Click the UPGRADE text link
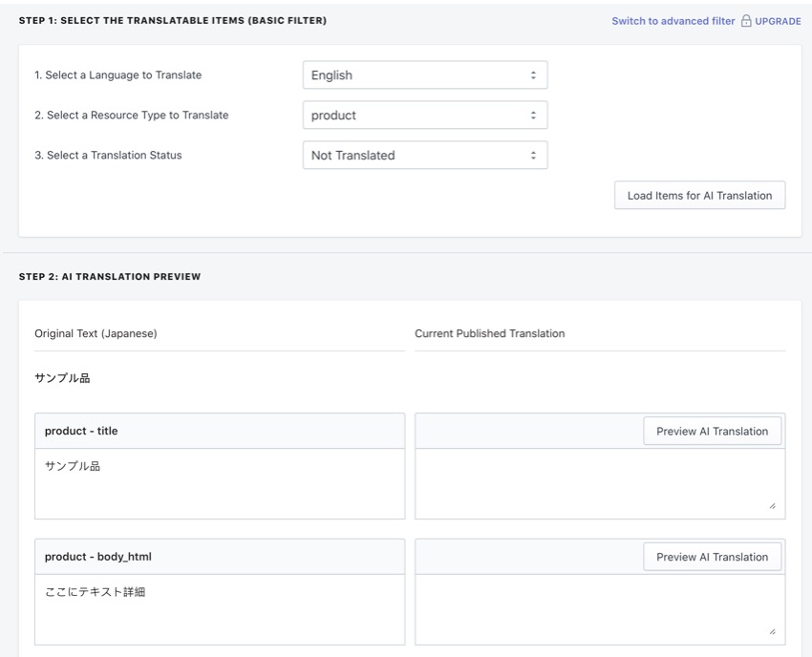Image resolution: width=812 pixels, height=657 pixels. [778, 21]
